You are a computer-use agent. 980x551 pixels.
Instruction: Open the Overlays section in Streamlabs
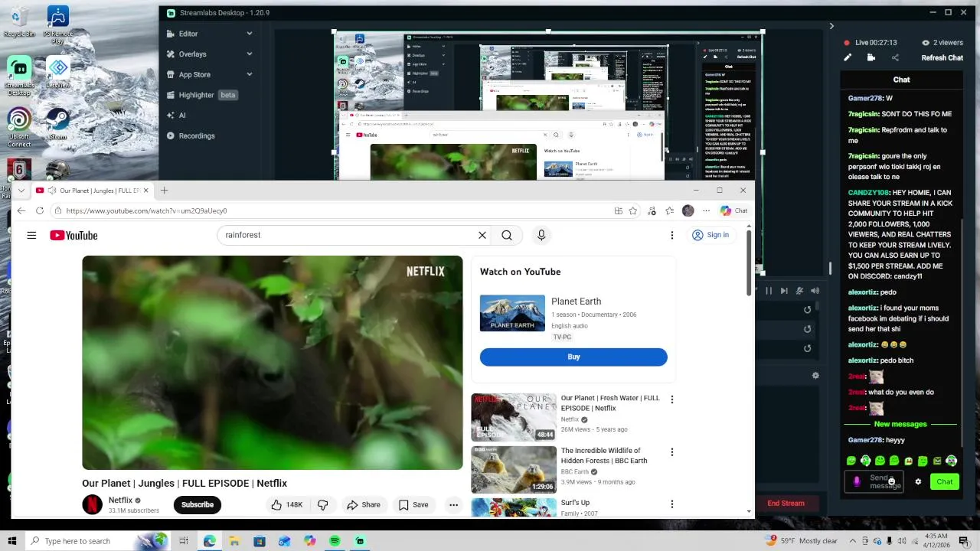(192, 54)
